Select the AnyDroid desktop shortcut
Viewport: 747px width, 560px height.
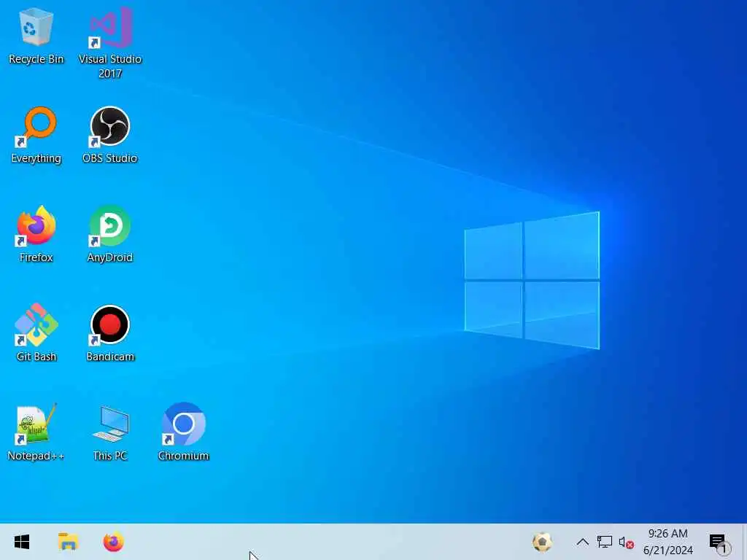pyautogui.click(x=110, y=234)
